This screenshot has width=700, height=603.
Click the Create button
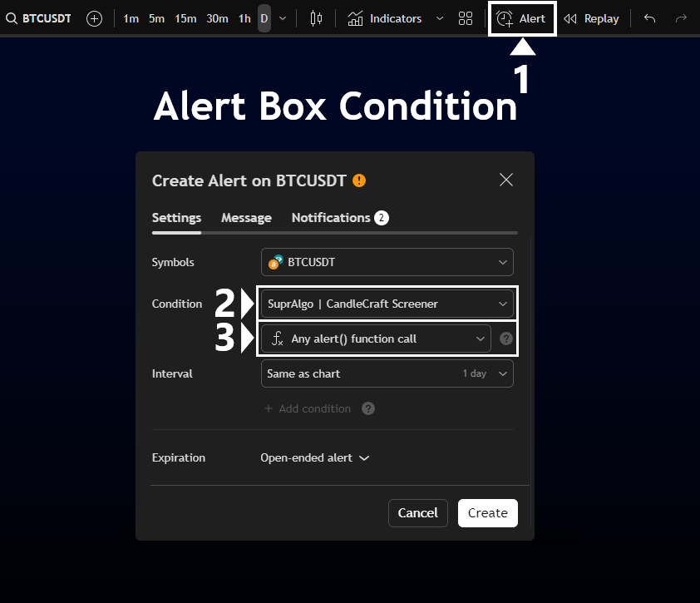click(x=487, y=513)
